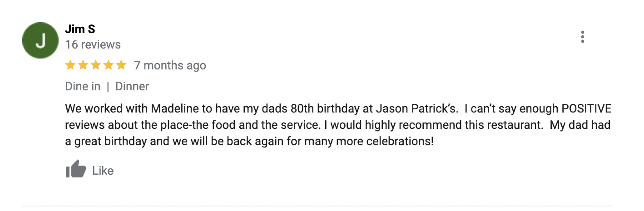Click the fourth gold rating star
Image resolution: width=644 pixels, height=211 pixels.
pos(108,65)
